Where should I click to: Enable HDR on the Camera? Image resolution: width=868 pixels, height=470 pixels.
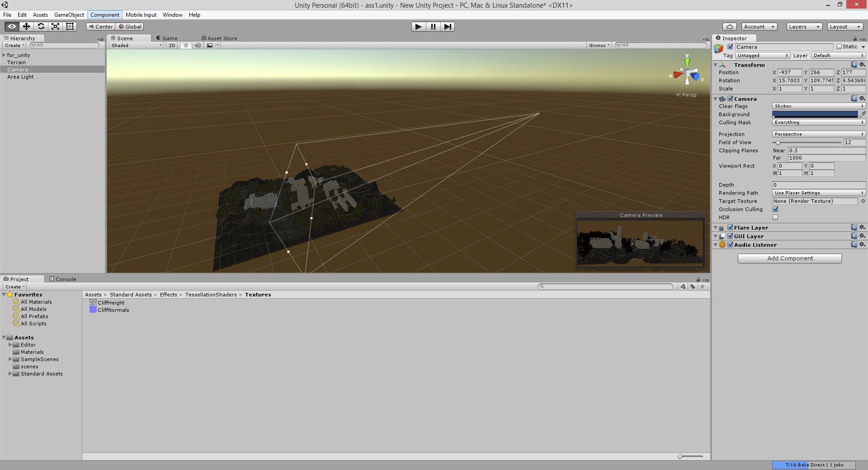click(x=775, y=217)
